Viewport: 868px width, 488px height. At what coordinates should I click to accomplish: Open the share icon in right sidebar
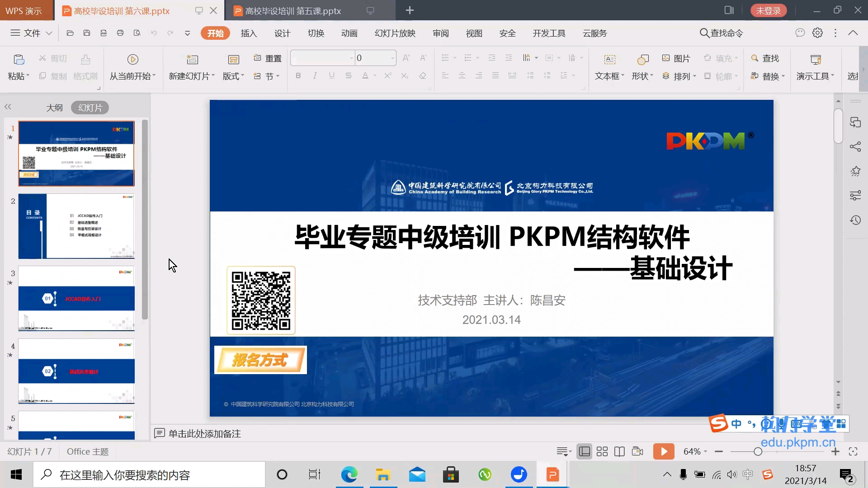click(x=855, y=146)
